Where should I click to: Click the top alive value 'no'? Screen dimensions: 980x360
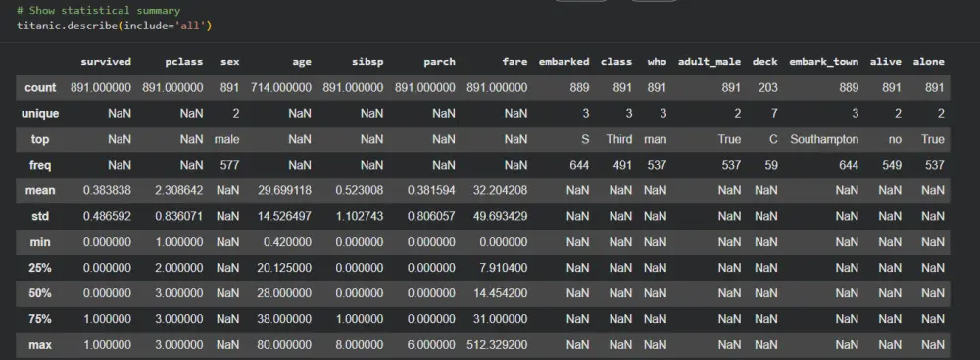coord(895,139)
